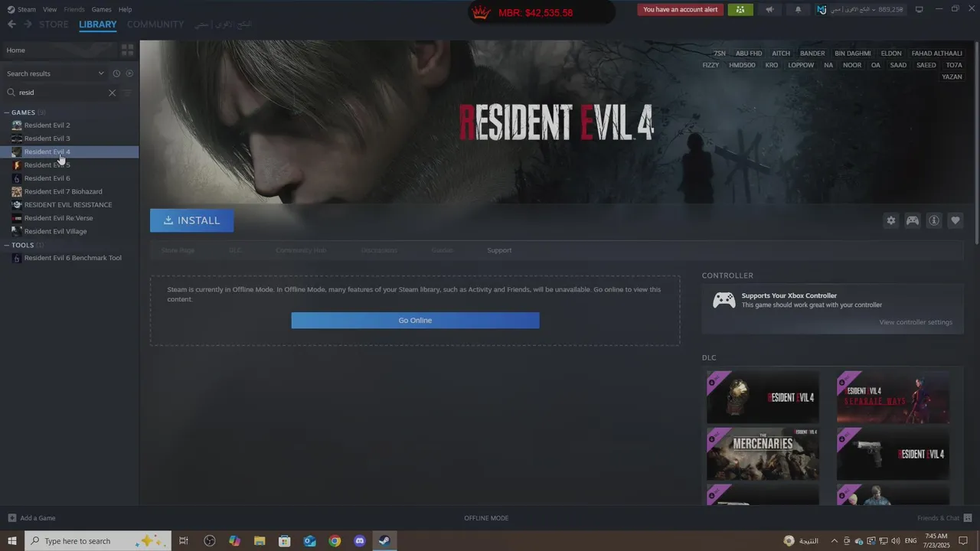Open Separate Ways DLC thumbnail
Viewport: 980px width, 551px height.
893,397
